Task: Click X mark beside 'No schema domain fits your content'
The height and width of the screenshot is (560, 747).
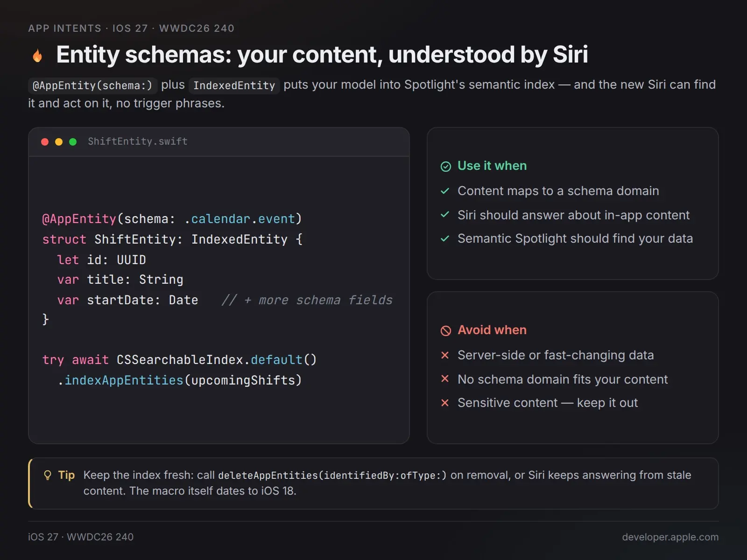Action: click(x=445, y=379)
